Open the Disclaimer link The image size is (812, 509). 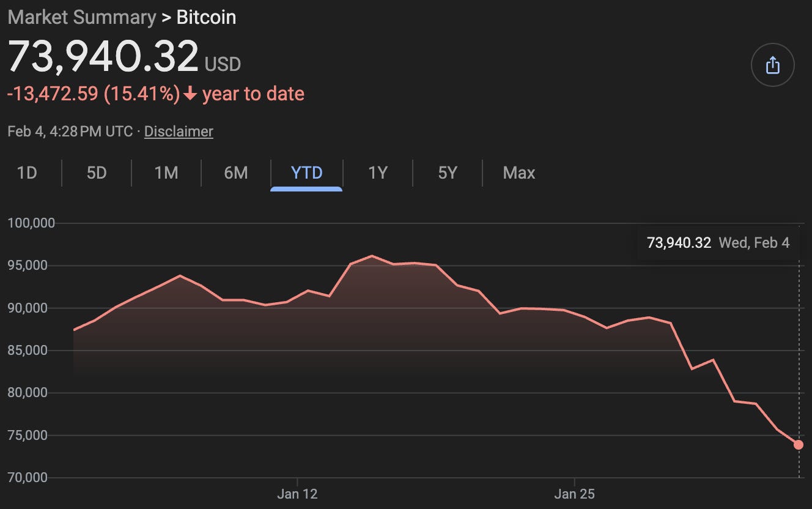click(179, 131)
